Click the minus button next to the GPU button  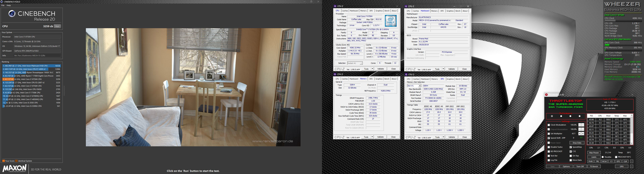click(631, 166)
